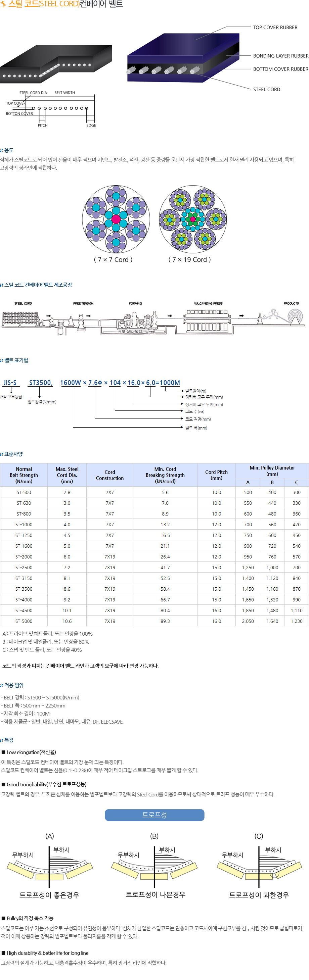
Task: Click the orange logo icon beside the page title
Action: point(3,4)
